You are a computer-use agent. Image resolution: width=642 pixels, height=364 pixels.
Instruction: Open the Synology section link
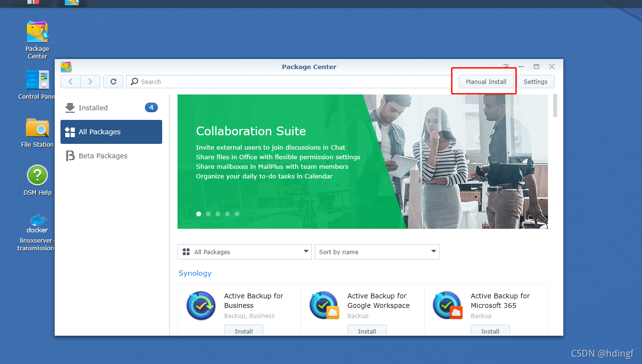pos(195,273)
